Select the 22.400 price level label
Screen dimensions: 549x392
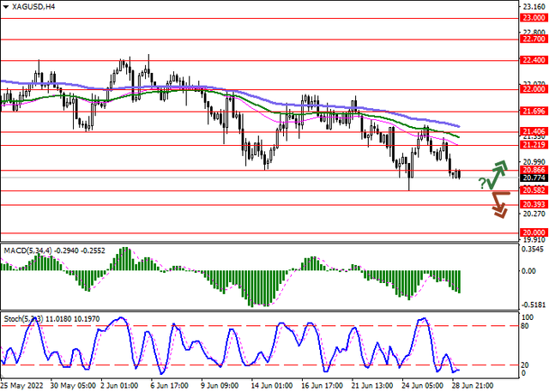coord(533,60)
